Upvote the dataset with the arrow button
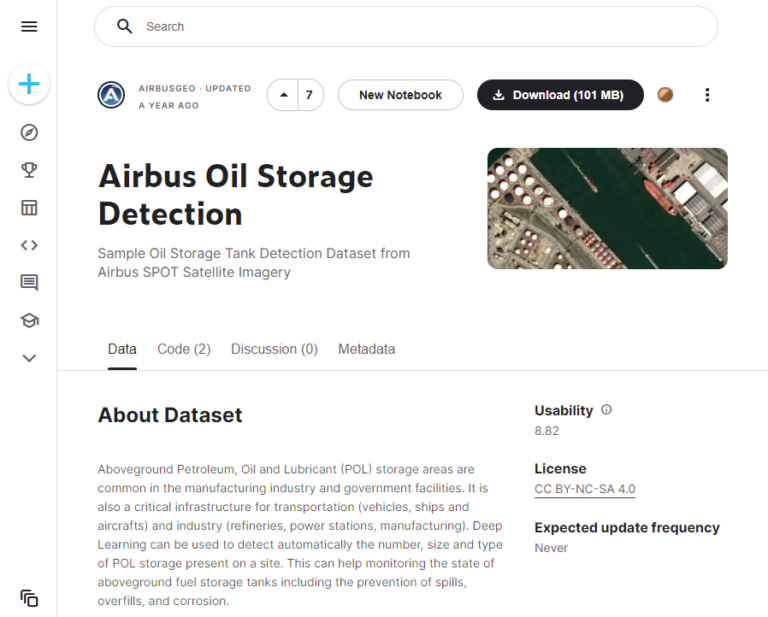 point(284,95)
